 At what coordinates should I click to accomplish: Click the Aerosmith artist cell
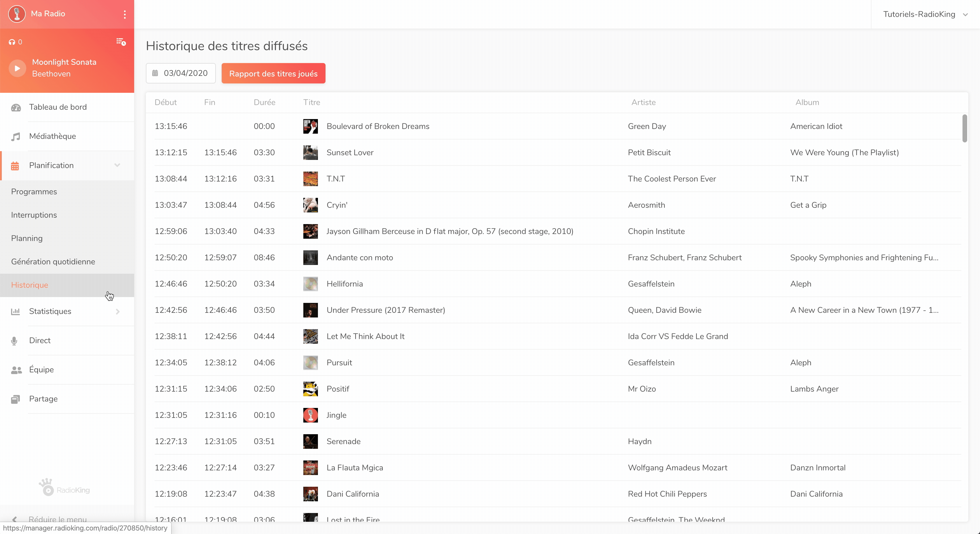click(646, 205)
